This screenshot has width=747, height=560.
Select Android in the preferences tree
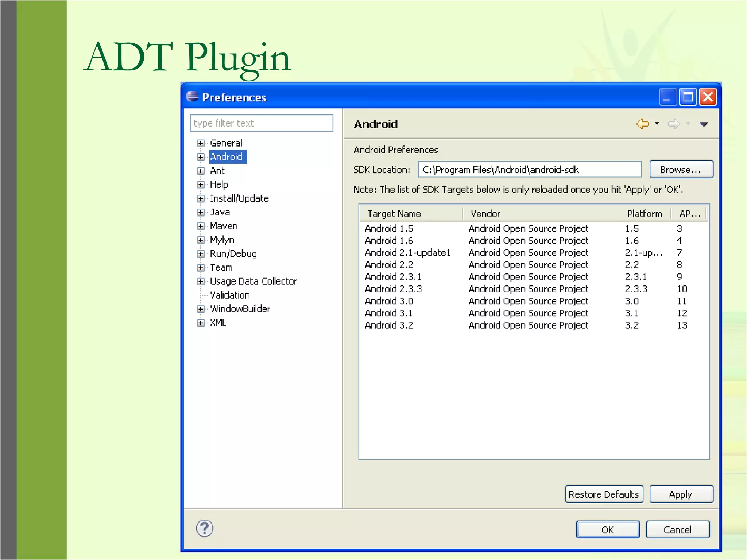(228, 157)
